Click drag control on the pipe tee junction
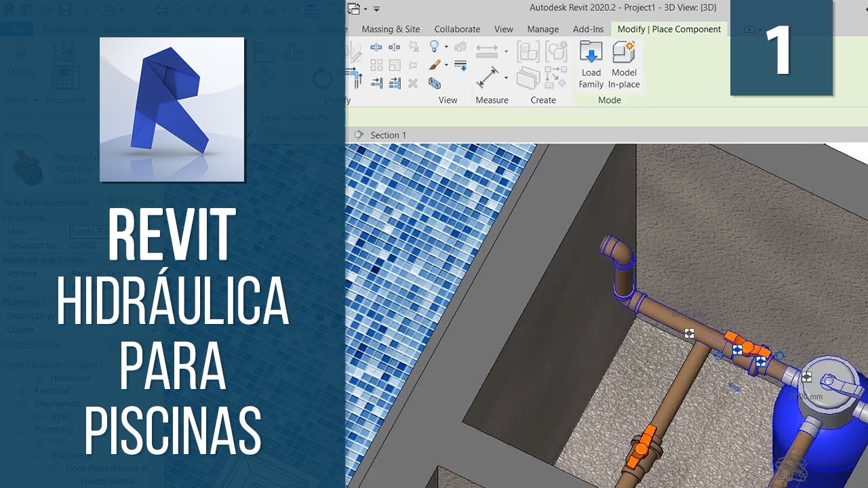This screenshot has height=488, width=868. (689, 333)
